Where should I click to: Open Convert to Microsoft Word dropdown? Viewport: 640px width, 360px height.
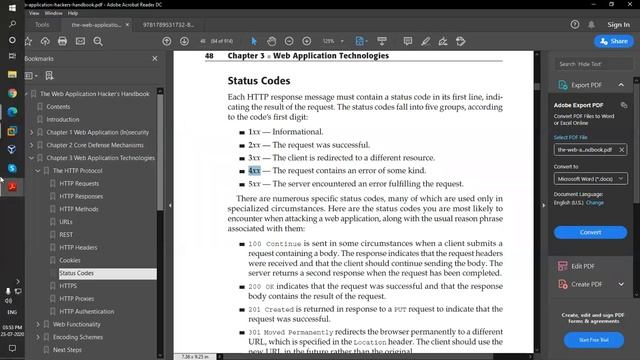(x=591, y=179)
